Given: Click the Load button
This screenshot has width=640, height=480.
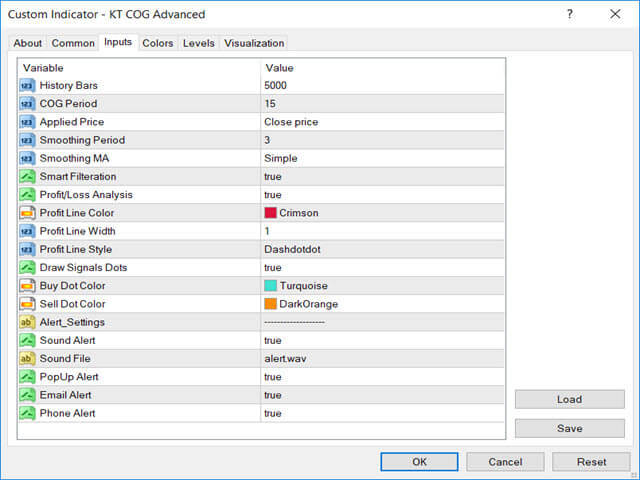Looking at the screenshot, I should tap(570, 399).
